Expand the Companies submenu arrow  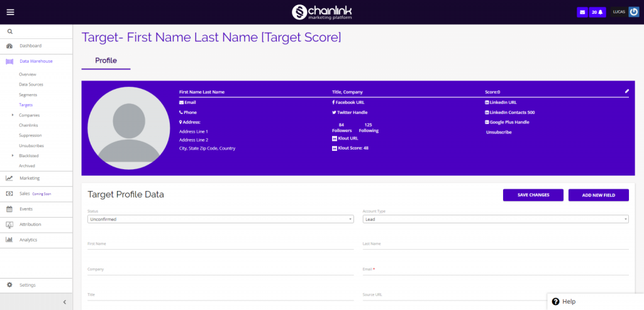pos(13,115)
